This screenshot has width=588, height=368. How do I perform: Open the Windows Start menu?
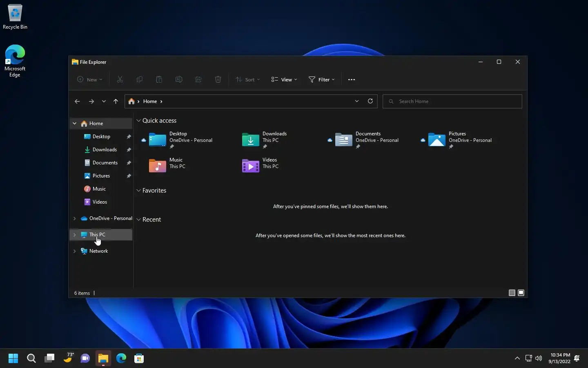coord(13,359)
